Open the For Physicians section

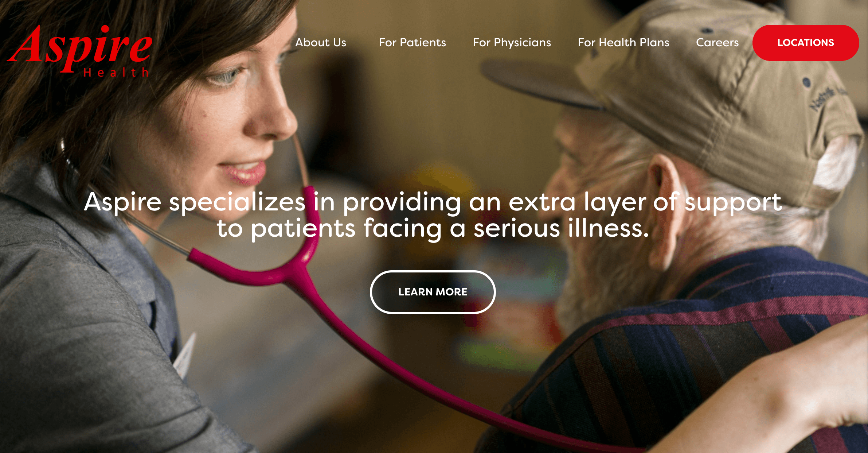pos(512,43)
